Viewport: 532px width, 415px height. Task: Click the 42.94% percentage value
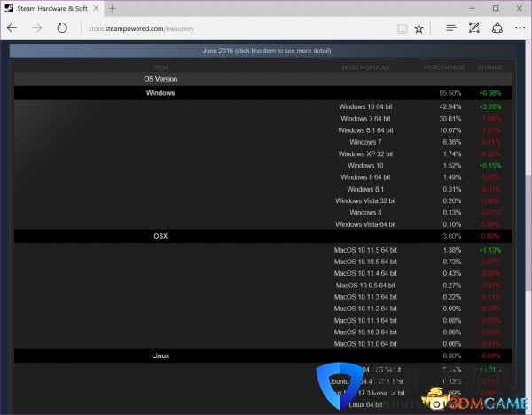(x=450, y=106)
